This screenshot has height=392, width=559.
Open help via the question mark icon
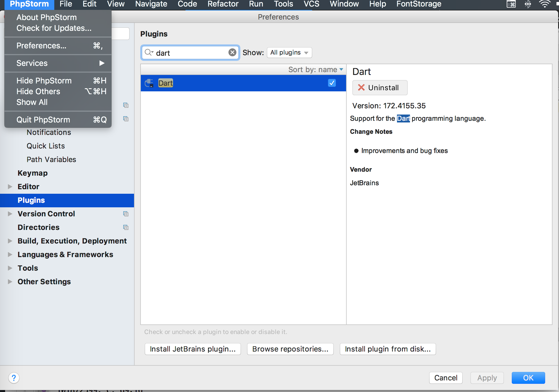[x=14, y=378]
